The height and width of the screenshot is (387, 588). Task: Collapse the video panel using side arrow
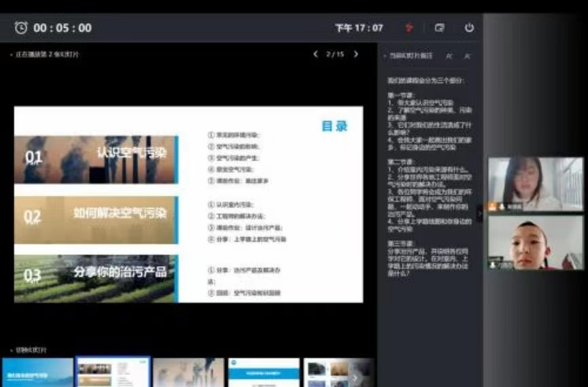click(480, 213)
